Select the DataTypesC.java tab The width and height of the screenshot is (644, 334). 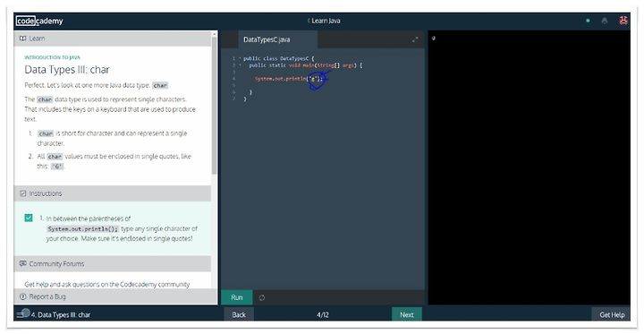click(x=277, y=39)
